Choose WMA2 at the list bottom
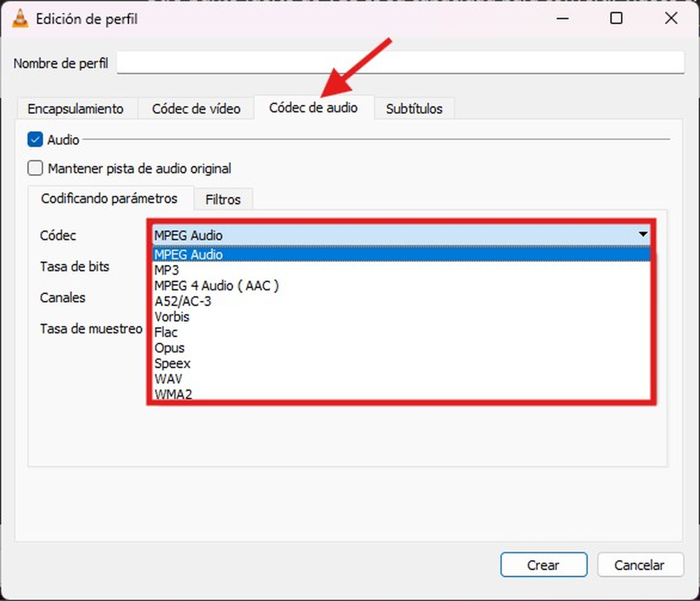Image resolution: width=700 pixels, height=601 pixels. (401, 394)
